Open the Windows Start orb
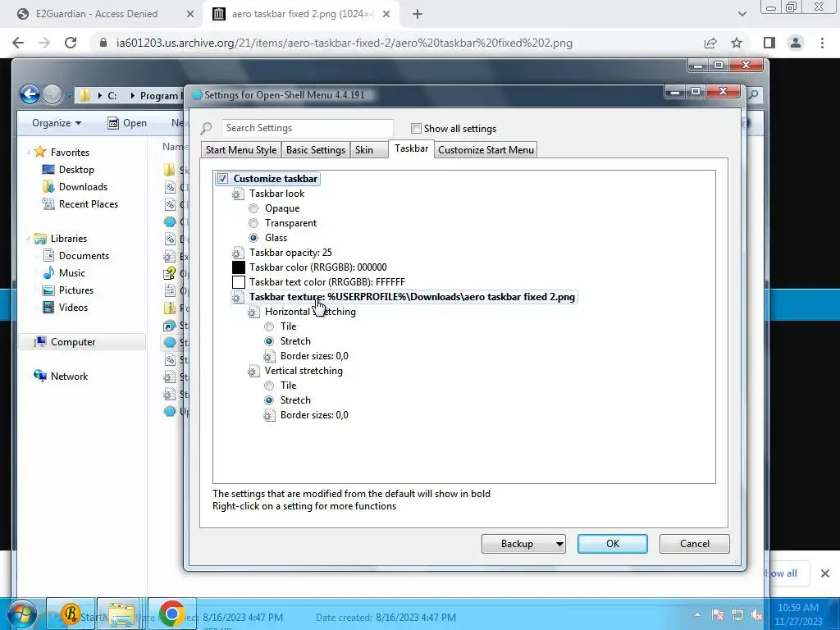This screenshot has height=630, width=840. [x=21, y=614]
